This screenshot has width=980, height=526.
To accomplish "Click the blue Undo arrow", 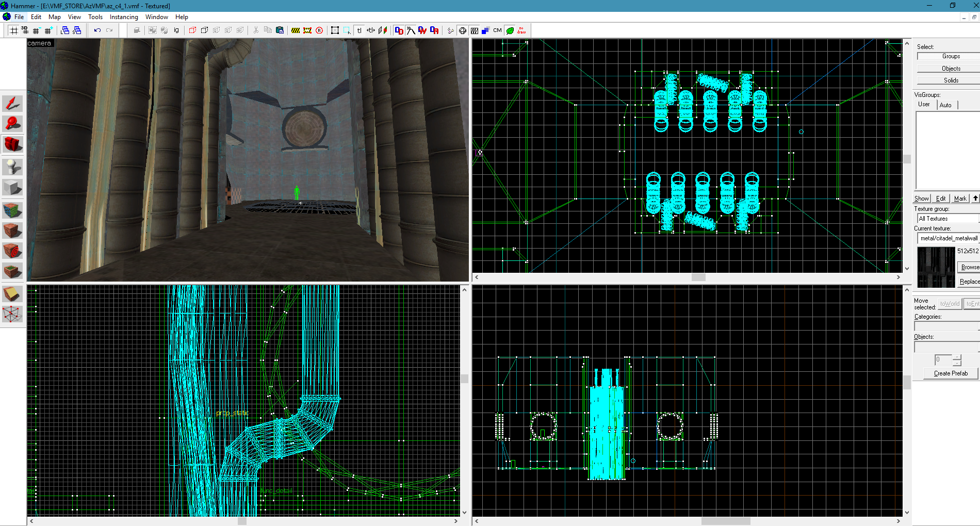I will tap(97, 30).
